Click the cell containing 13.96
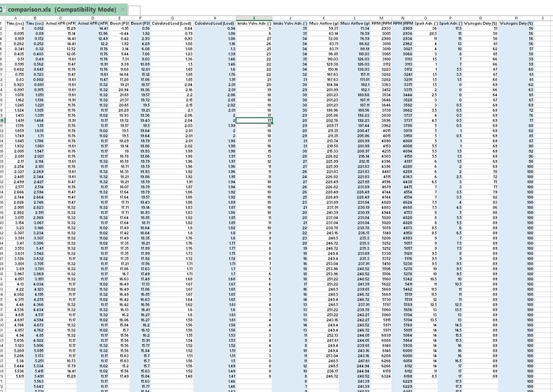553x392 pixels. [93, 33]
